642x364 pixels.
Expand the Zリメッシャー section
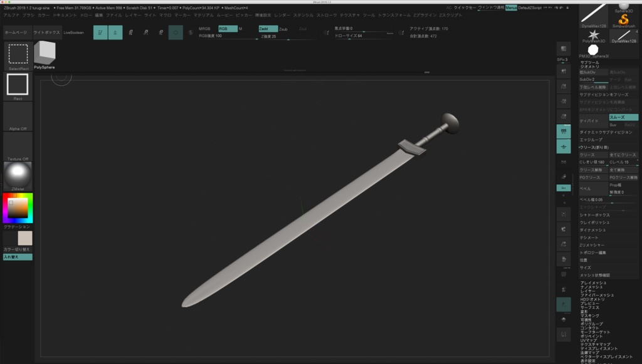[592, 245]
